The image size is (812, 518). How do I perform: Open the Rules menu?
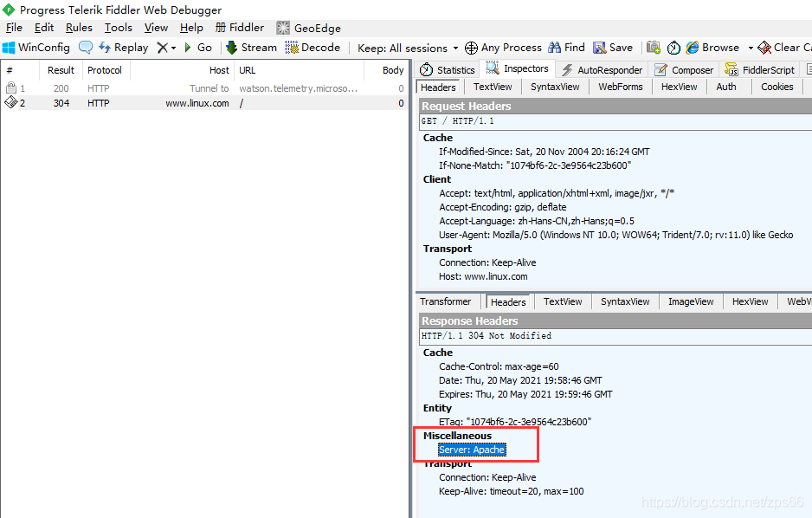(x=79, y=28)
